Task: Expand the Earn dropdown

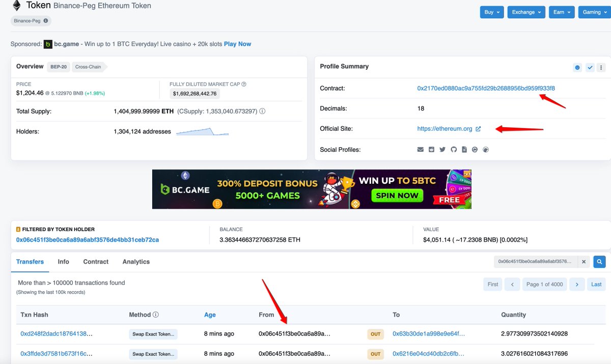Action: 562,12
